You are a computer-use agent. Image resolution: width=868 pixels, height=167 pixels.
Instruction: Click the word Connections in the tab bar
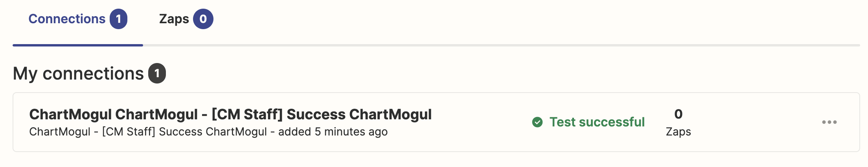(x=67, y=19)
